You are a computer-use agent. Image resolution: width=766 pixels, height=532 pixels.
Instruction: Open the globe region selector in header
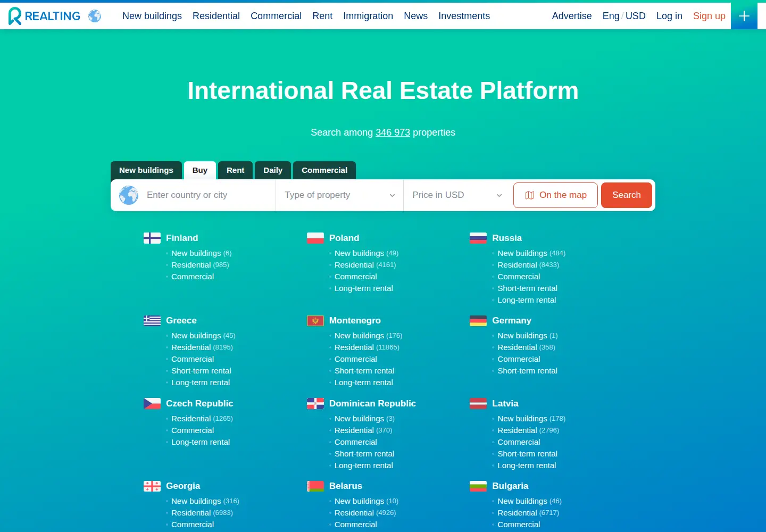point(95,16)
